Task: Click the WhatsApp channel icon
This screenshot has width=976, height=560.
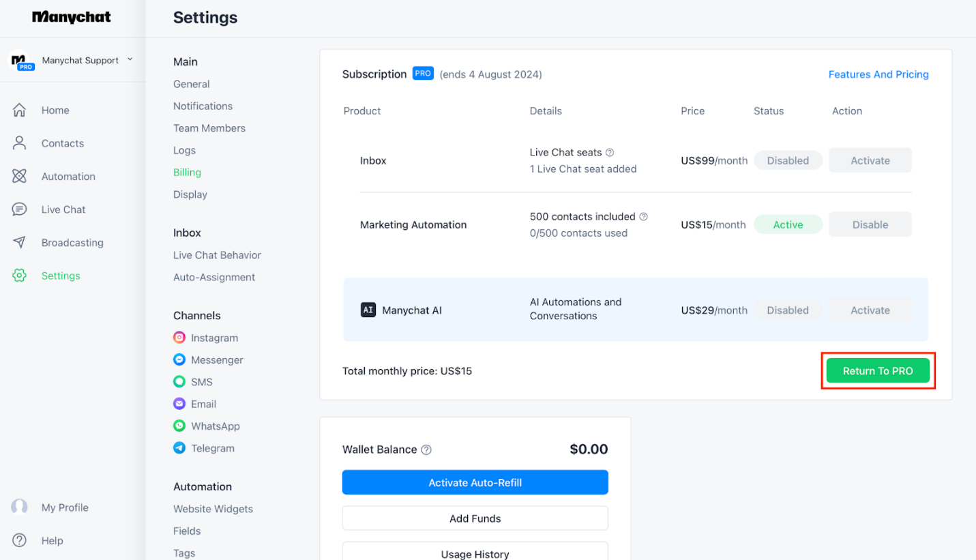Action: point(179,426)
